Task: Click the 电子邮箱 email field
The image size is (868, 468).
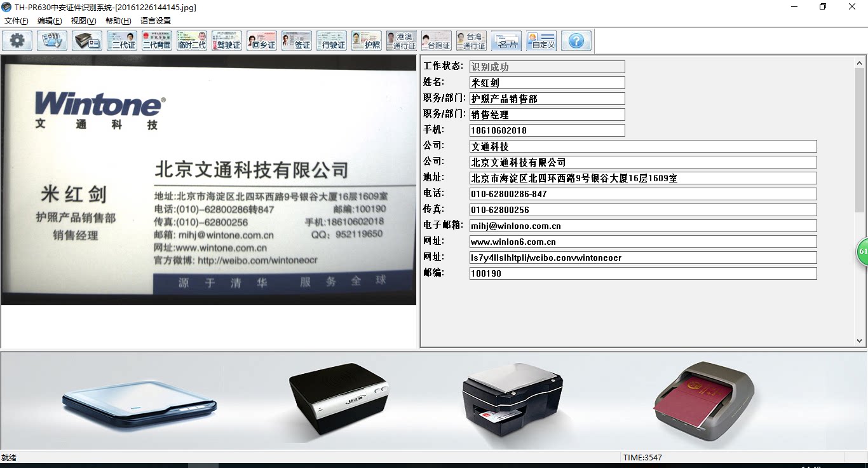Action: [x=643, y=226]
